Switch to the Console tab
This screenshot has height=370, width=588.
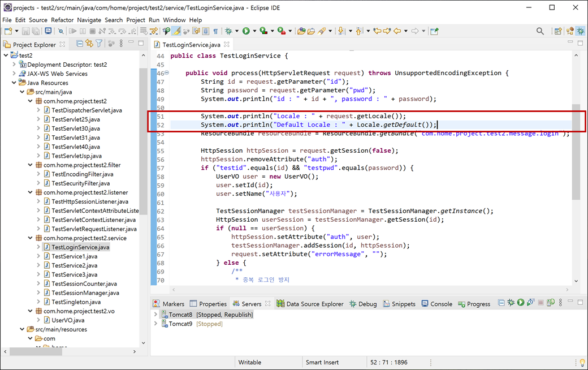[437, 304]
